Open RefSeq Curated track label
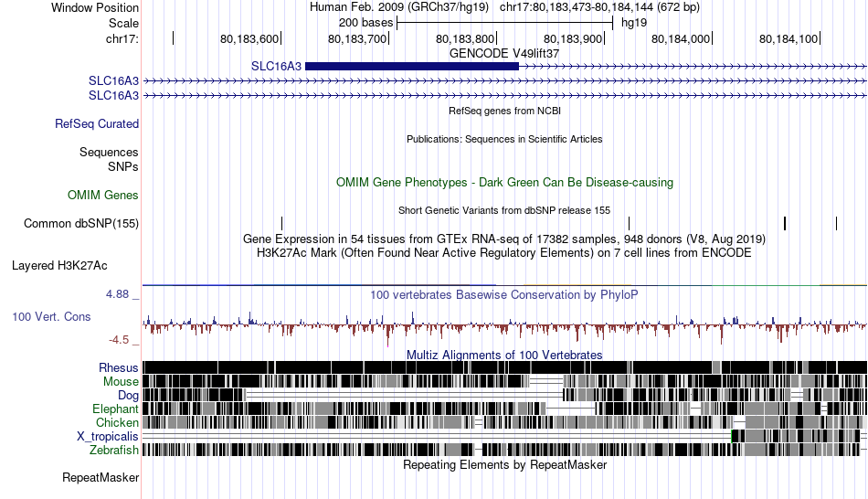868x499 pixels. pyautogui.click(x=97, y=123)
